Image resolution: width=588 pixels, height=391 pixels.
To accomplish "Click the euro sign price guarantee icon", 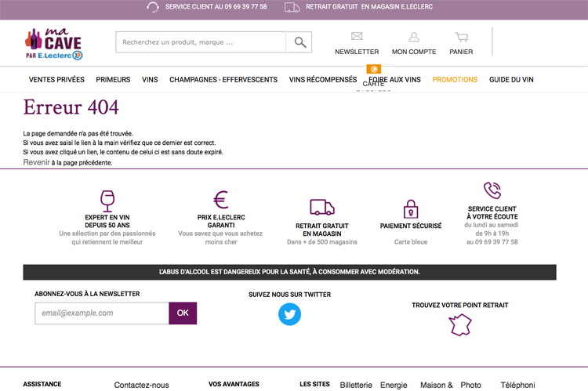I will (221, 200).
